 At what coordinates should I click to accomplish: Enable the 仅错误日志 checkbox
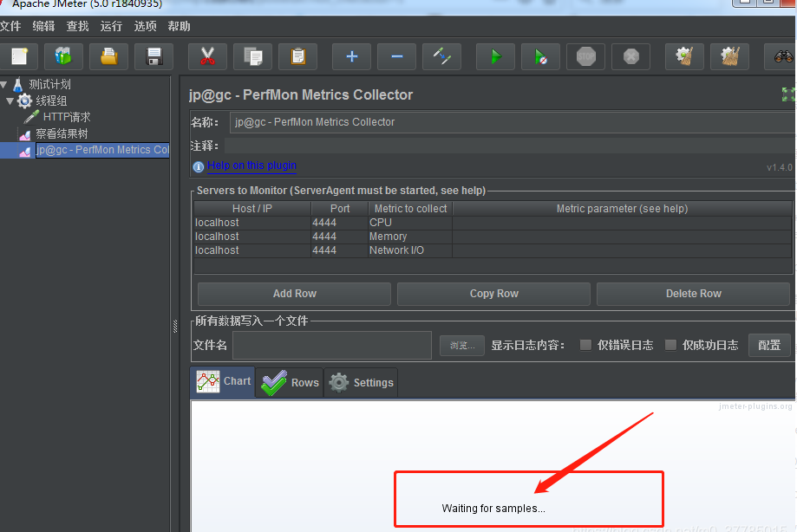tap(585, 345)
